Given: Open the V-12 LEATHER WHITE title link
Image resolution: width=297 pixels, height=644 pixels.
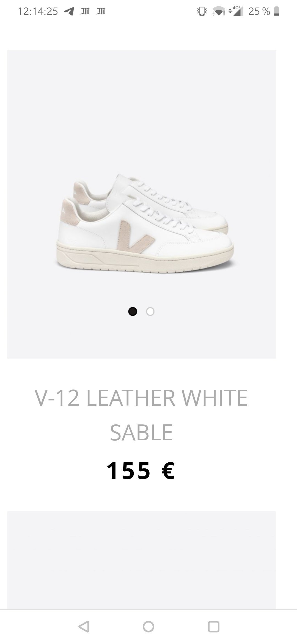Looking at the screenshot, I should pyautogui.click(x=141, y=398).
